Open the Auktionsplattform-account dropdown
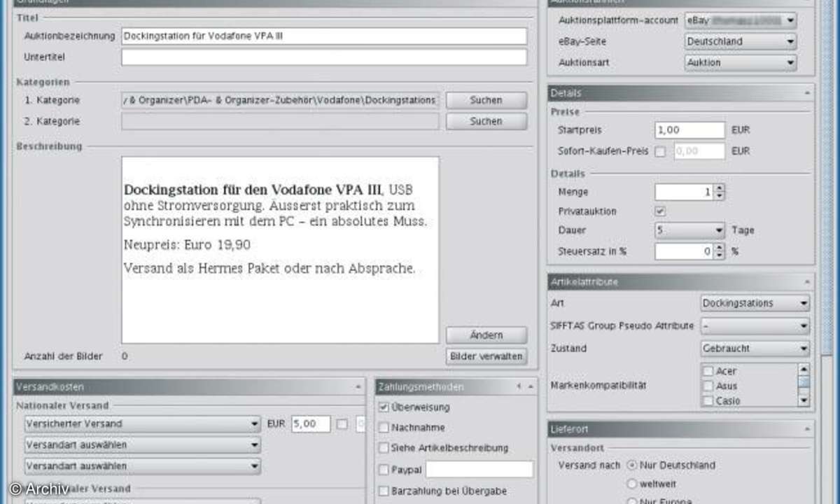840x504 pixels. (x=741, y=20)
